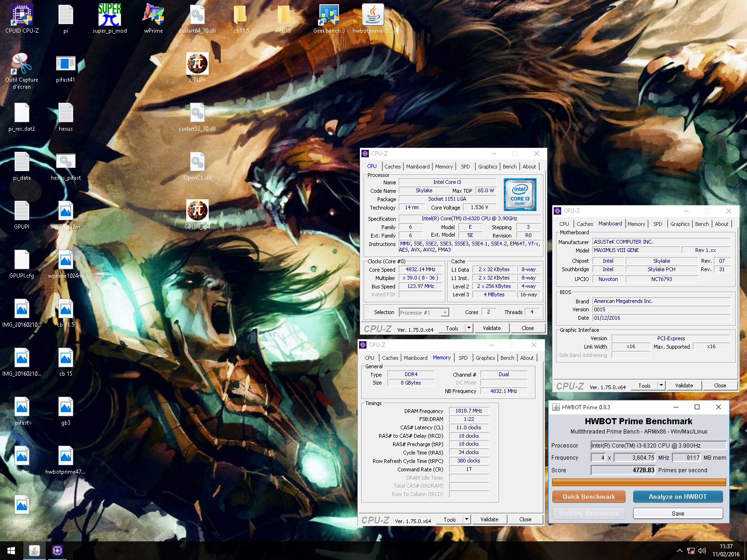
Task: Open the pifast image icon
Action: click(x=22, y=411)
